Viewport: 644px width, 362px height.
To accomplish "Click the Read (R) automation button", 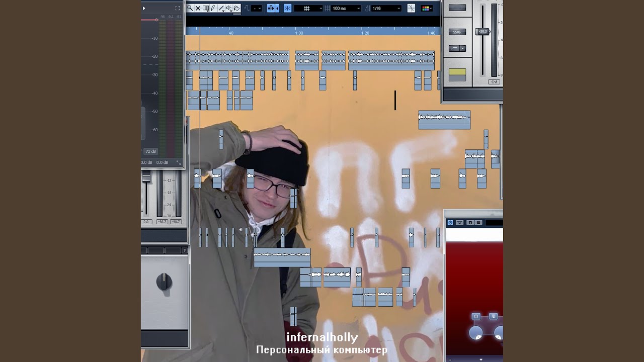I will (470, 223).
